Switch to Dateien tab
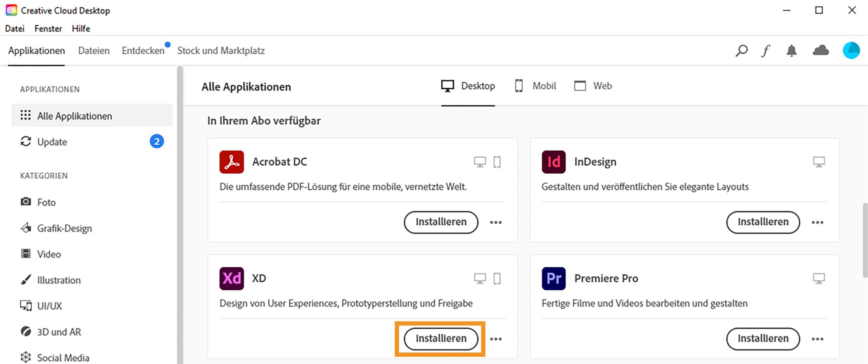The height and width of the screenshot is (364, 868). tap(94, 51)
